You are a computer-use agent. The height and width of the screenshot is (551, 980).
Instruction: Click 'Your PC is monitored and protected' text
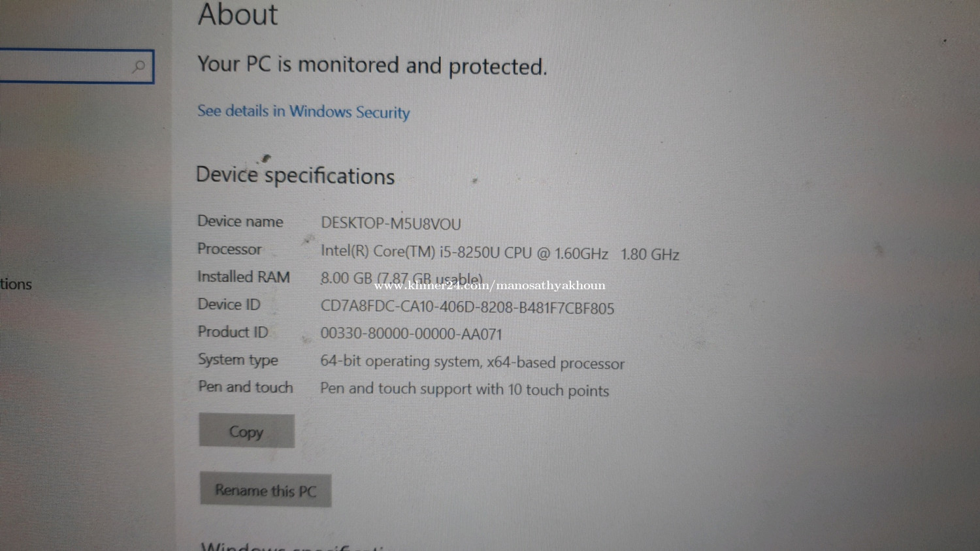[x=372, y=65]
